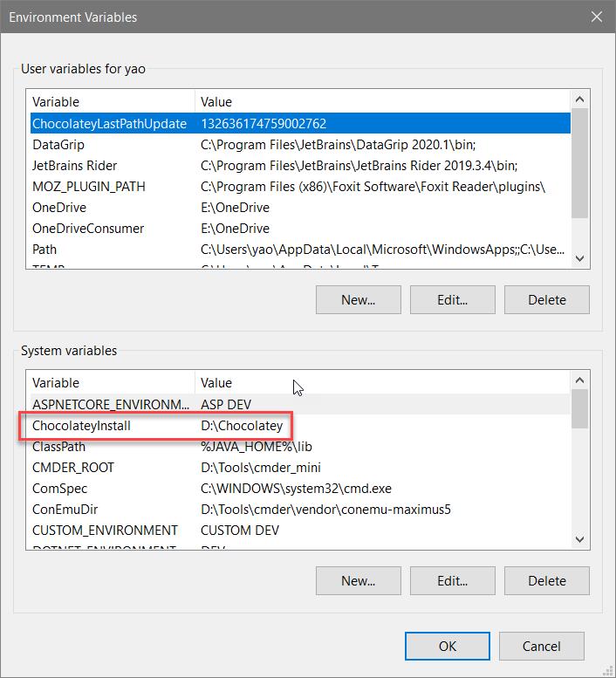This screenshot has width=616, height=678.
Task: Create a new system variable
Action: [358, 580]
